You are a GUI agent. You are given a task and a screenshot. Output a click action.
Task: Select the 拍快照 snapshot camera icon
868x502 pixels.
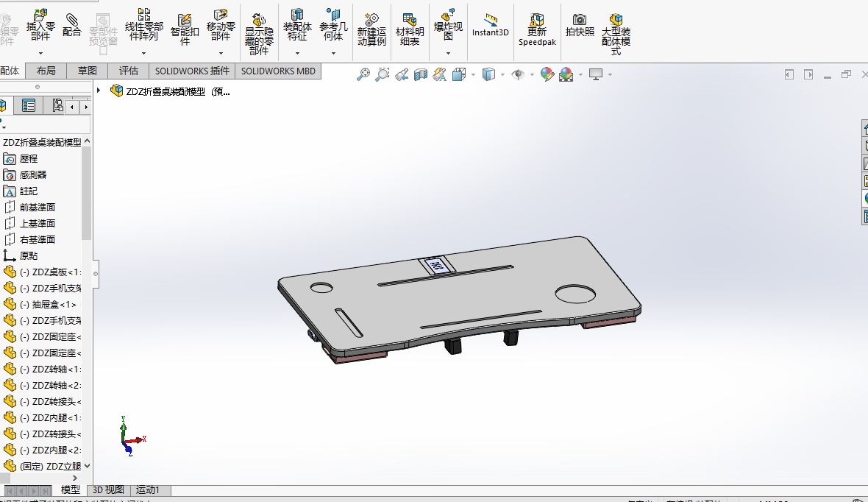[x=580, y=24]
